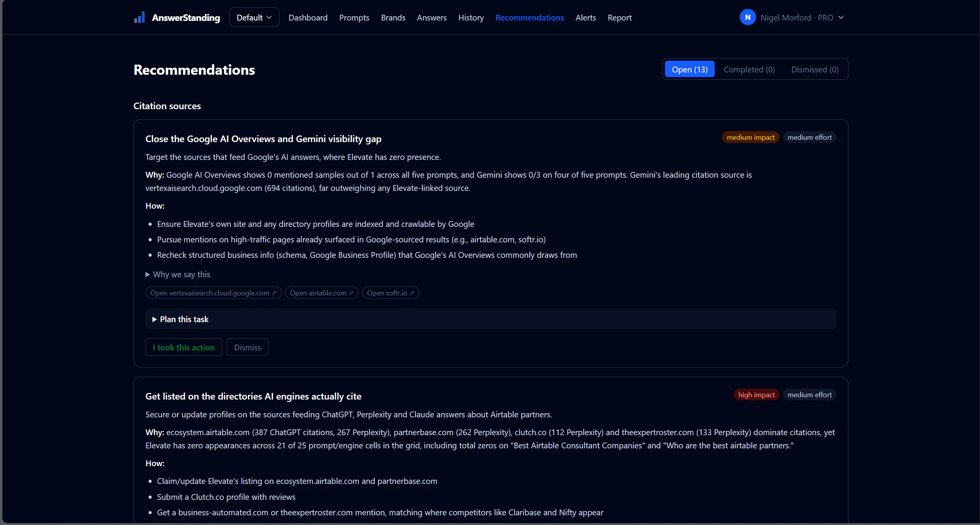Click the AnswerStanding bar chart logo icon
This screenshot has width=980, height=525.
click(x=140, y=17)
